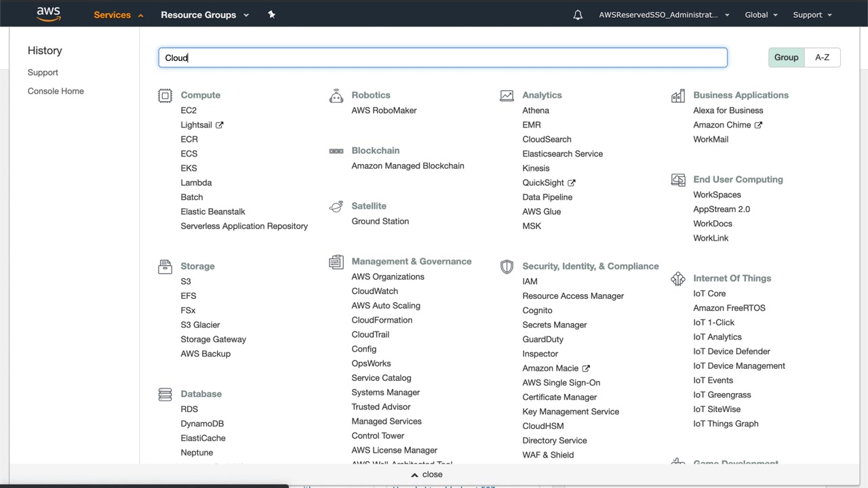The image size is (868, 488).
Task: Click the Security shield icon
Action: pyautogui.click(x=507, y=266)
